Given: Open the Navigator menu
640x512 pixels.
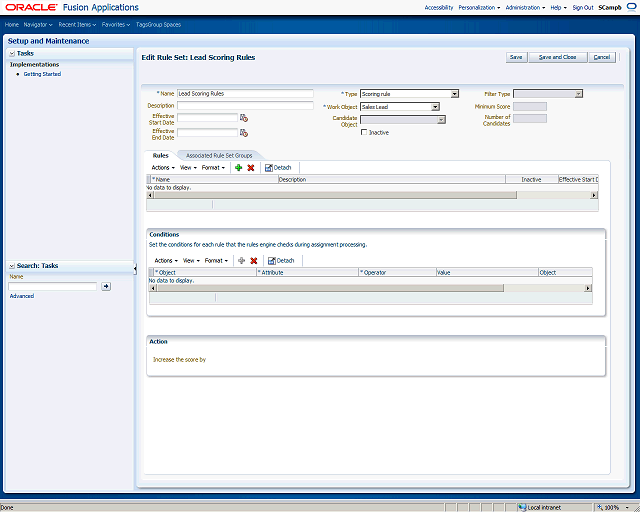Looking at the screenshot, I should coord(38,24).
